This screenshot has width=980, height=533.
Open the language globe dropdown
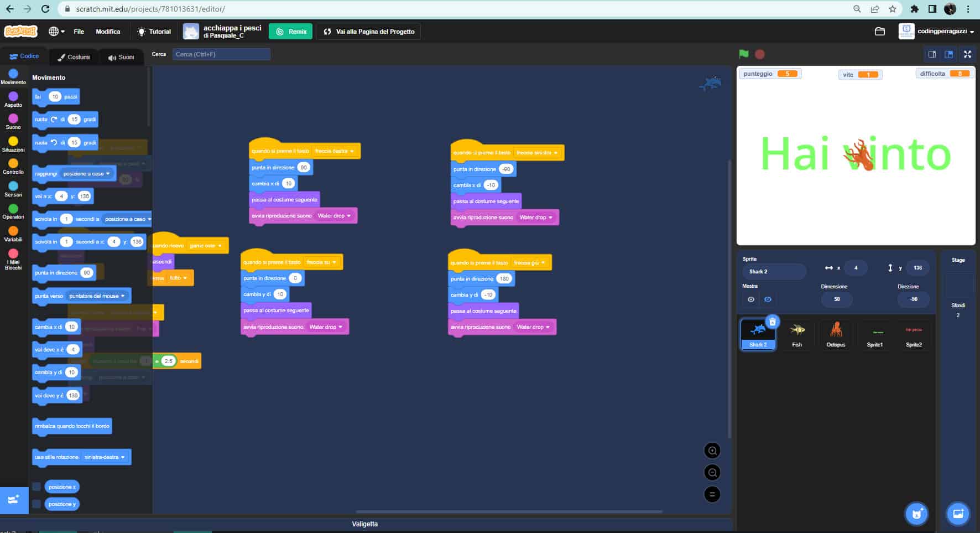55,32
